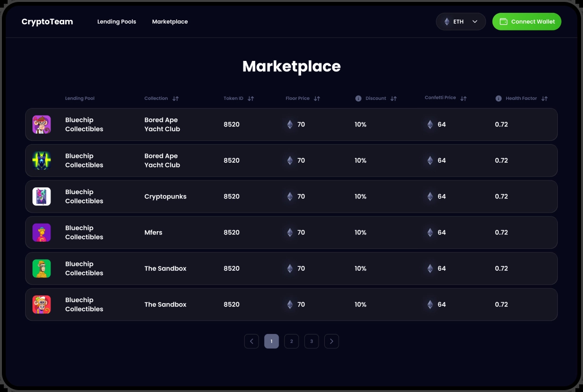Open the Cryptopunks NFT thumbnail

(41, 196)
